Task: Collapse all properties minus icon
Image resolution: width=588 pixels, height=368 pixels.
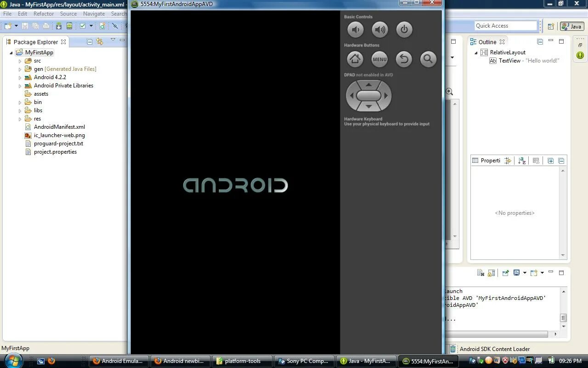Action: pyautogui.click(x=561, y=161)
